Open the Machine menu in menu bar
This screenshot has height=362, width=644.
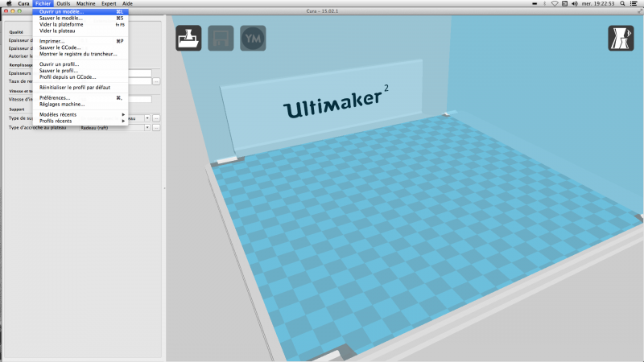[85, 3]
